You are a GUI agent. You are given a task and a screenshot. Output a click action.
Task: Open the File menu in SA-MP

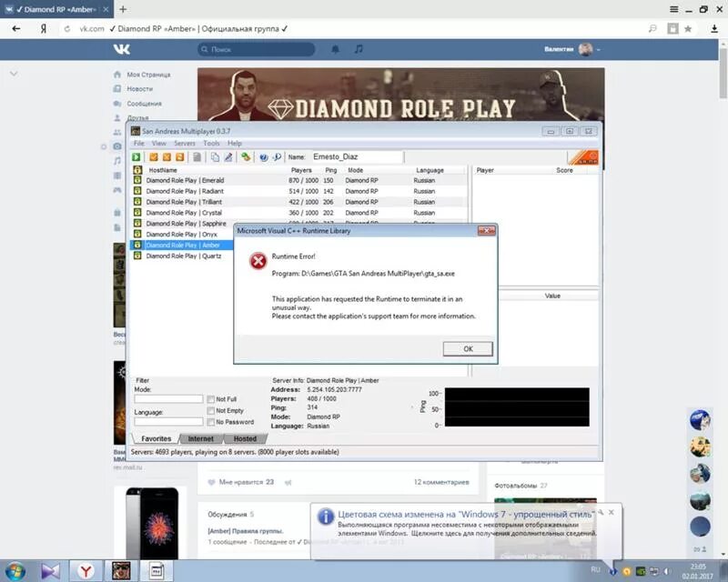point(139,144)
